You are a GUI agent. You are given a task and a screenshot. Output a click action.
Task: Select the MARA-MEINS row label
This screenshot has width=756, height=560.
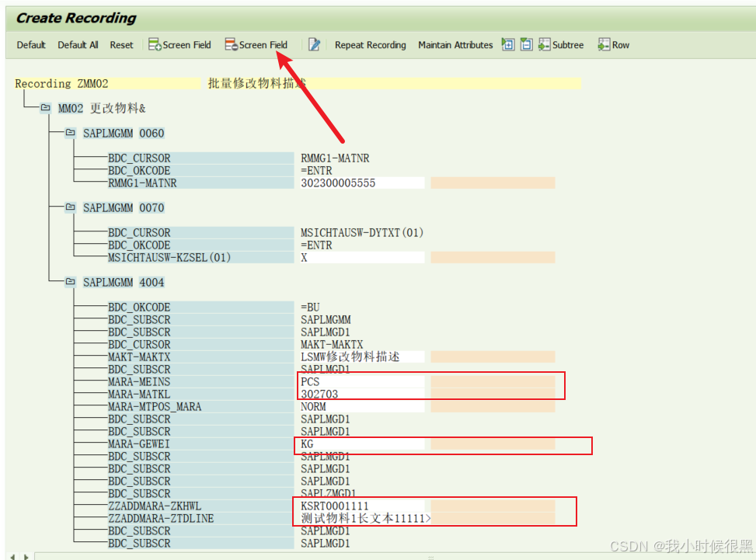pyautogui.click(x=200, y=381)
